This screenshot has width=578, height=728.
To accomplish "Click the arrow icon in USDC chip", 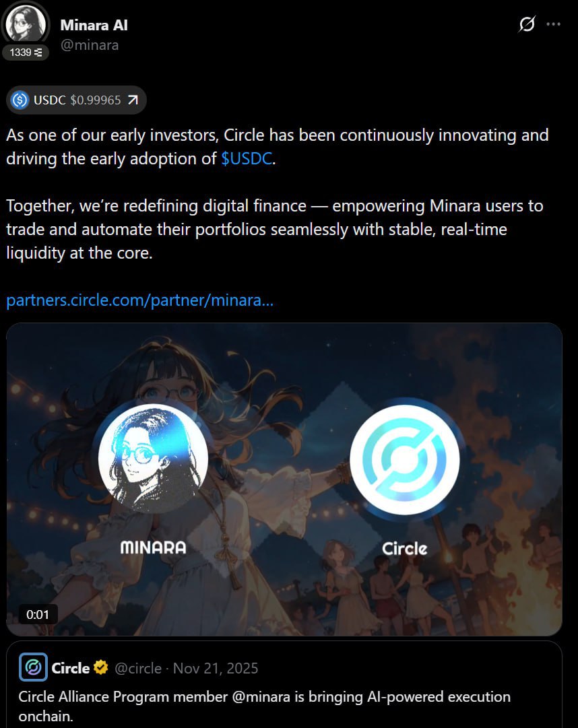I will coord(133,100).
